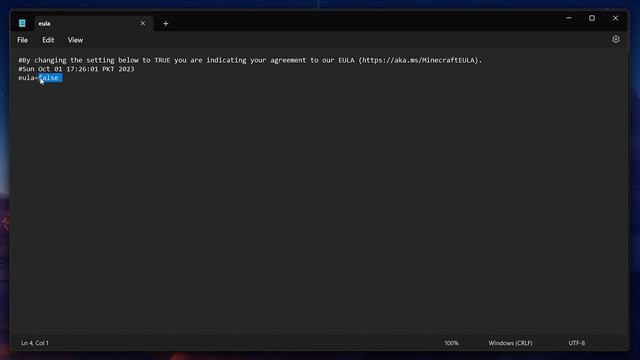This screenshot has width=640, height=360.
Task: Click the highlighted word false
Action: coord(50,78)
